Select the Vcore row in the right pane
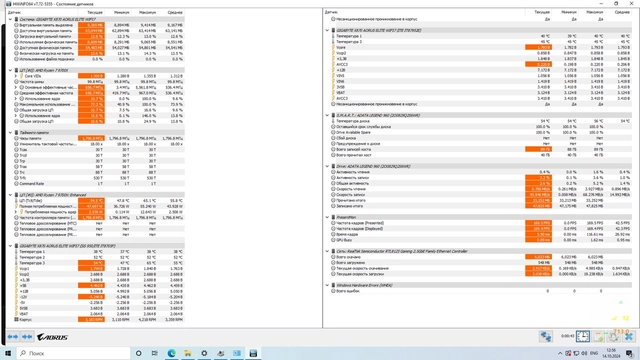Screen dimensions: 640x360 coord(481,47)
